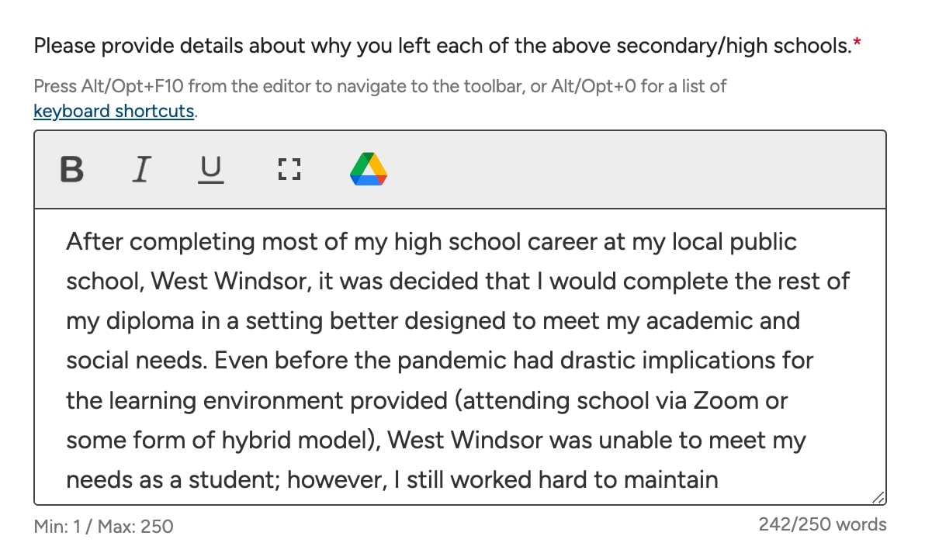Click the word "After" at the essay start

(x=95, y=241)
